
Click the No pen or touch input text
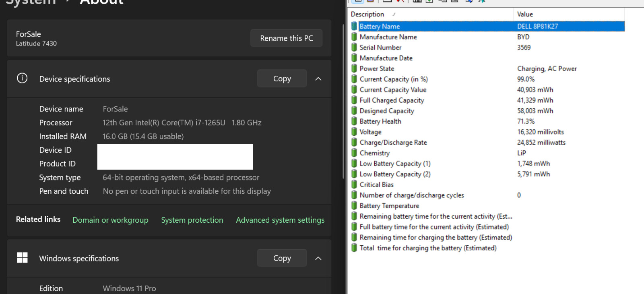pyautogui.click(x=187, y=191)
